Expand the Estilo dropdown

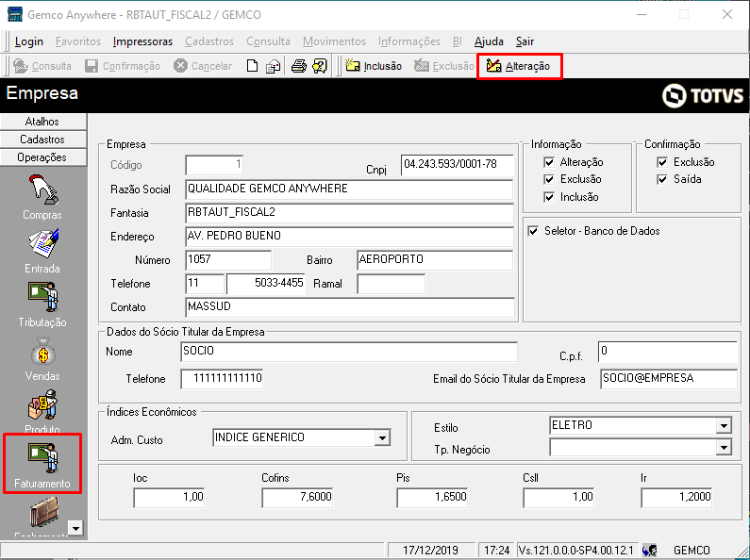coord(724,425)
